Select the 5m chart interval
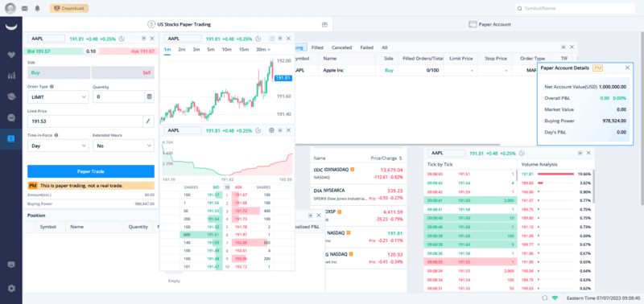The height and width of the screenshot is (304, 644). (211, 49)
